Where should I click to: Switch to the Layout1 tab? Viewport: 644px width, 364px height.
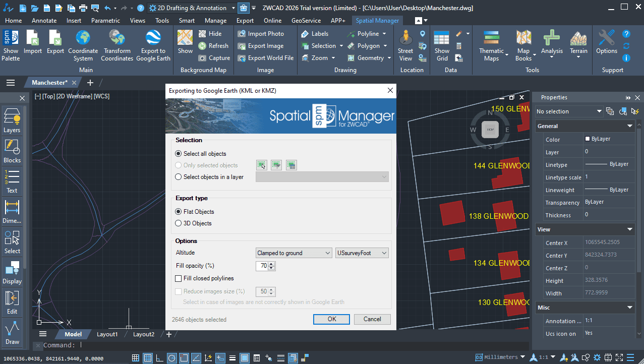click(107, 334)
